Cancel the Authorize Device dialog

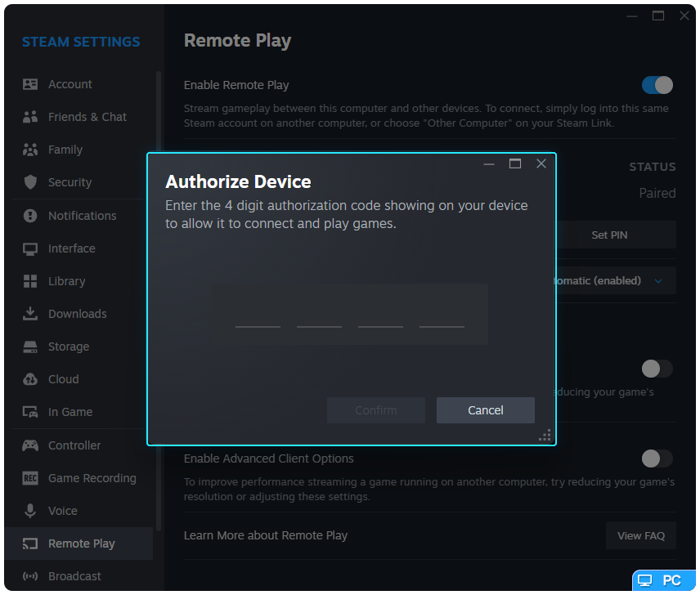tap(485, 410)
